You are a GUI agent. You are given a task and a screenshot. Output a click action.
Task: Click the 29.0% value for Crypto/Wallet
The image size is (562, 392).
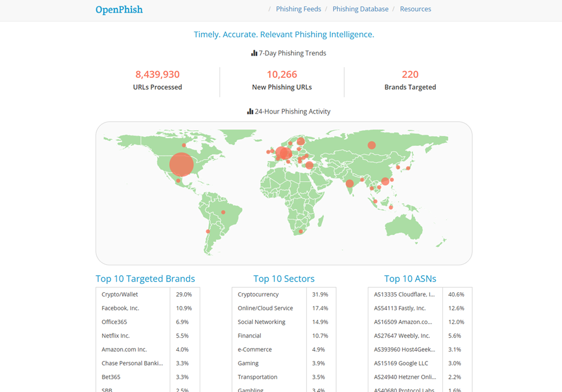pyautogui.click(x=184, y=295)
